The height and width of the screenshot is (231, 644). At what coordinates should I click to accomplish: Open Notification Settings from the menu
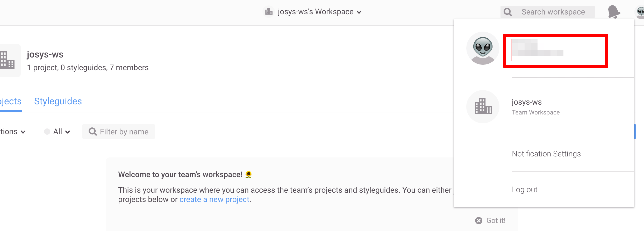coord(546,154)
